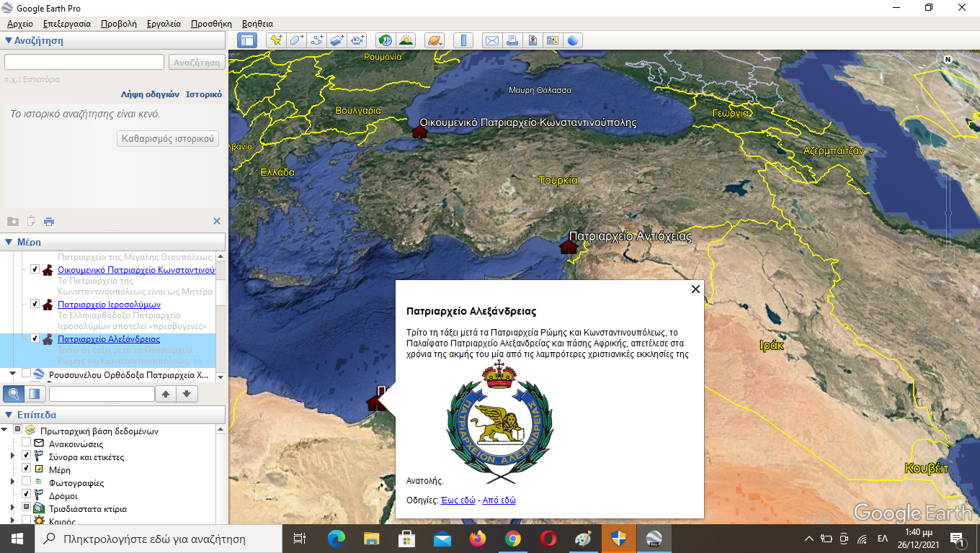The height and width of the screenshot is (553, 980).
Task: Disable the Σύνορα και ετικέτες layer
Action: [26, 457]
